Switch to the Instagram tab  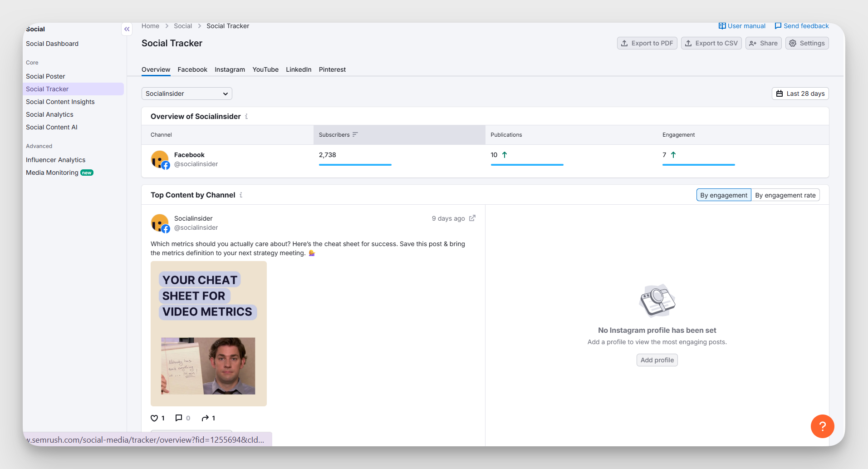tap(230, 69)
